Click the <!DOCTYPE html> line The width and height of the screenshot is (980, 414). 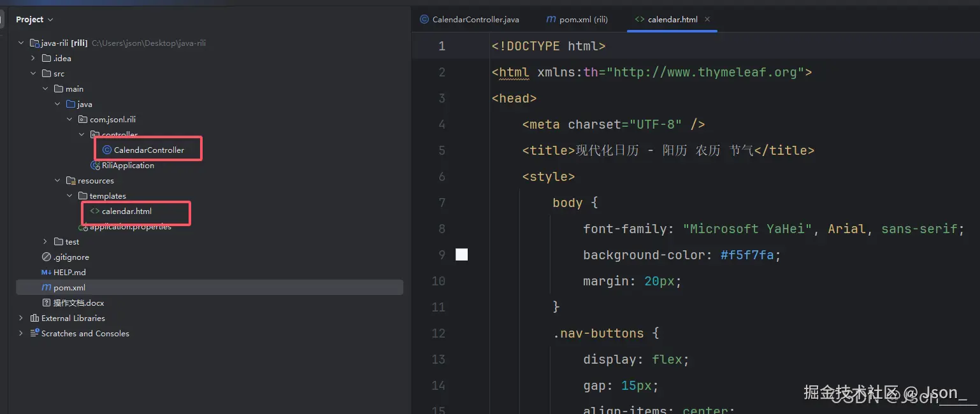click(x=549, y=46)
